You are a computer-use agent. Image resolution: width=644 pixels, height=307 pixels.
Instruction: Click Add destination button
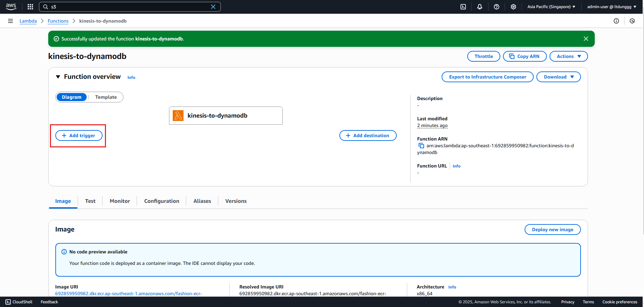368,135
